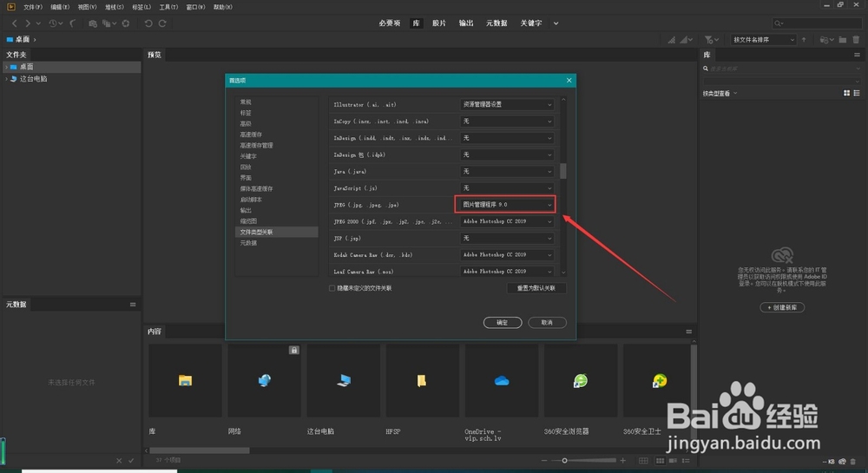
Task: Open in Camera Raw aperture icon
Action: coord(126,23)
